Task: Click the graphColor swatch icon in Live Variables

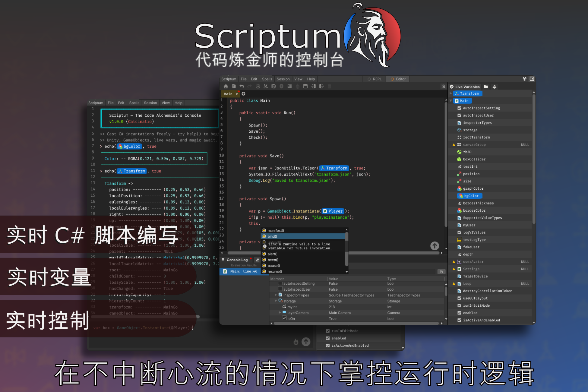Action: [459, 188]
